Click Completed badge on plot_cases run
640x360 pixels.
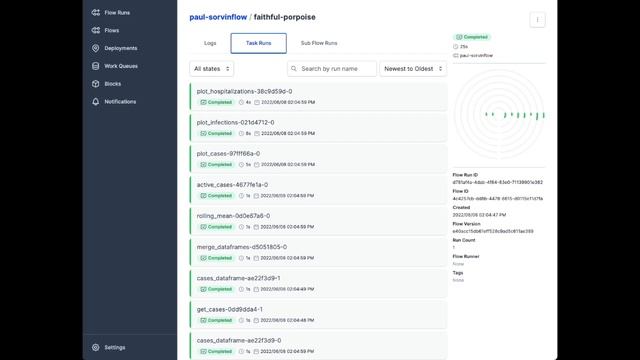[x=216, y=164]
